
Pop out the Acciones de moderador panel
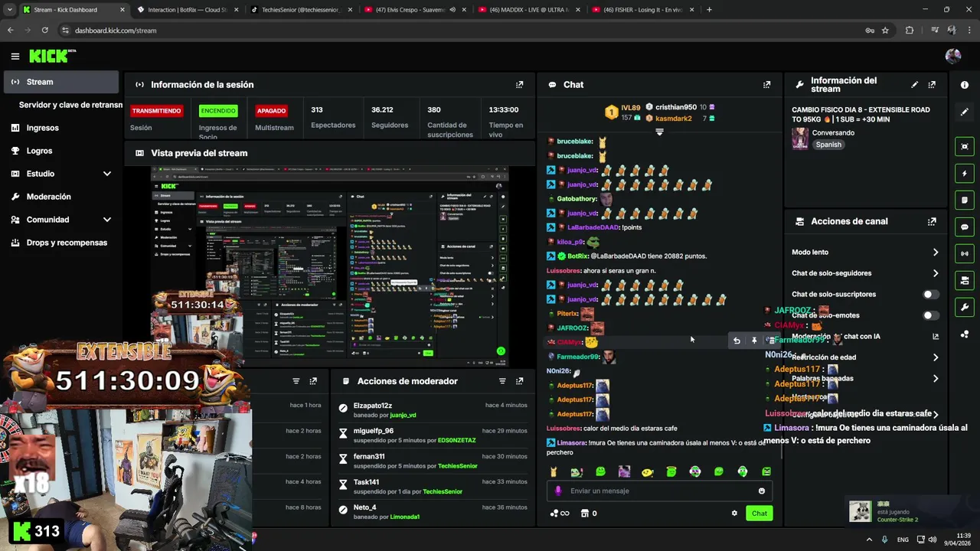pos(520,381)
